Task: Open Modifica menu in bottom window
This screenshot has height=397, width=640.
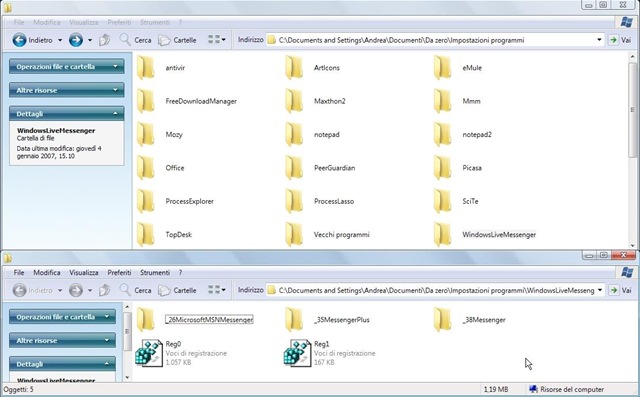Action: point(47,273)
